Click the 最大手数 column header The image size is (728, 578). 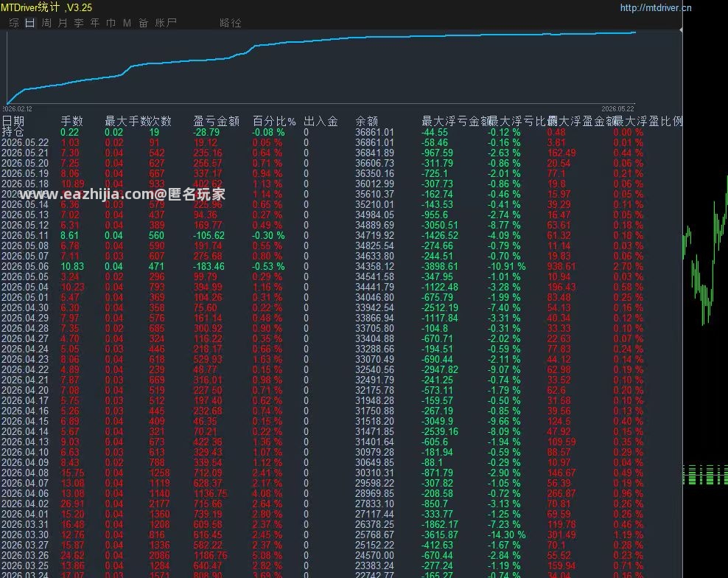[127, 121]
